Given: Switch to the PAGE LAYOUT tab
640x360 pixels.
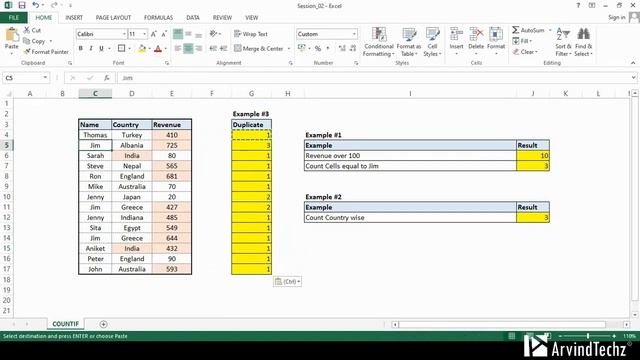Looking at the screenshot, I should pos(113,18).
